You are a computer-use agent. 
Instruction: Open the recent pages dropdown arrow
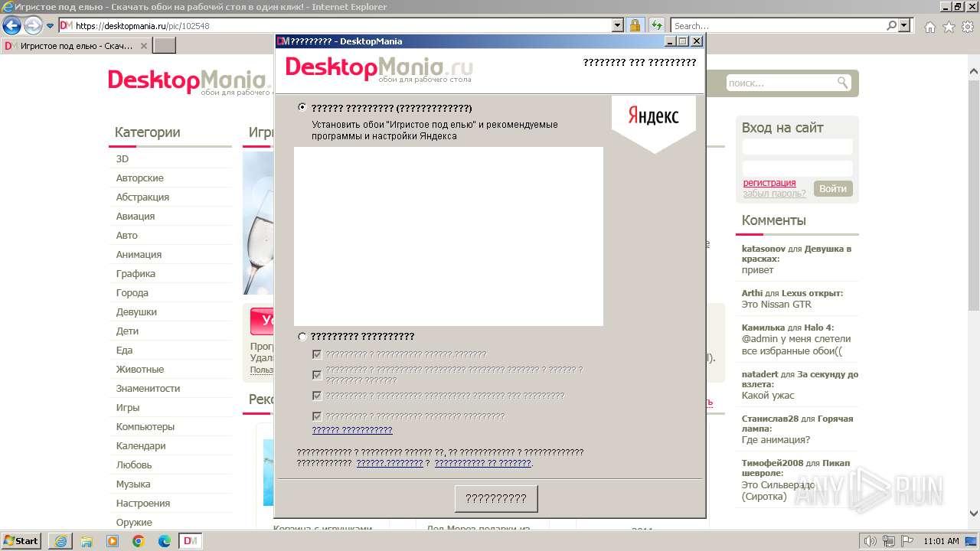pos(50,26)
